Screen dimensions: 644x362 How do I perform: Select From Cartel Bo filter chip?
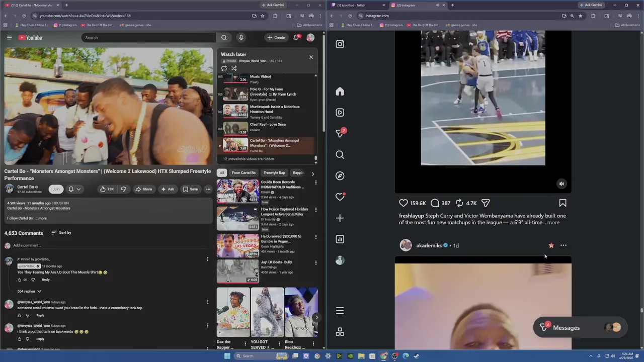[x=244, y=173]
